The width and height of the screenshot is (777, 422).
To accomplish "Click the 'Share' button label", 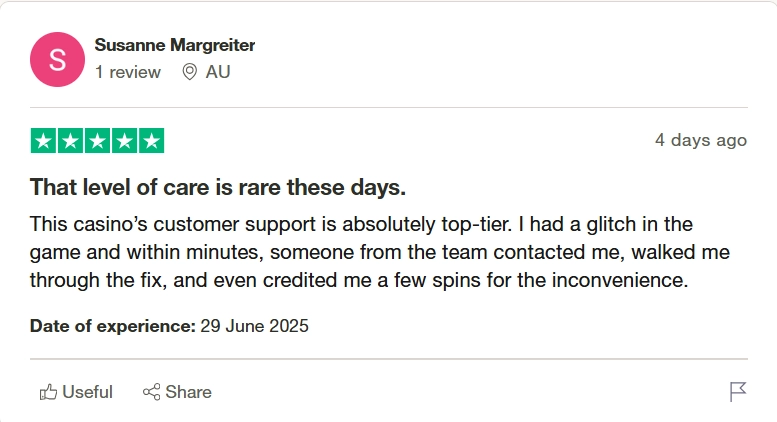I will [188, 392].
